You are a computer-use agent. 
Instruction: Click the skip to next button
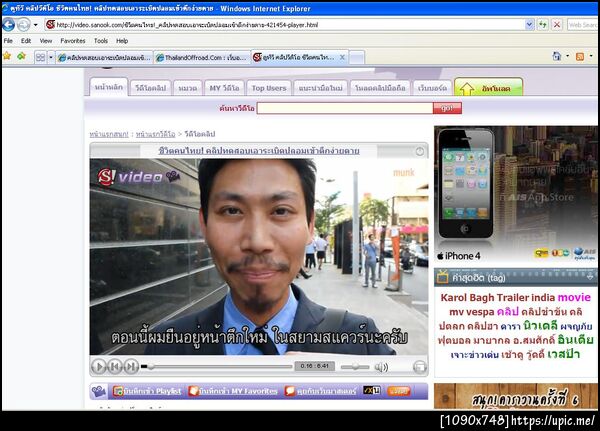pos(131,367)
